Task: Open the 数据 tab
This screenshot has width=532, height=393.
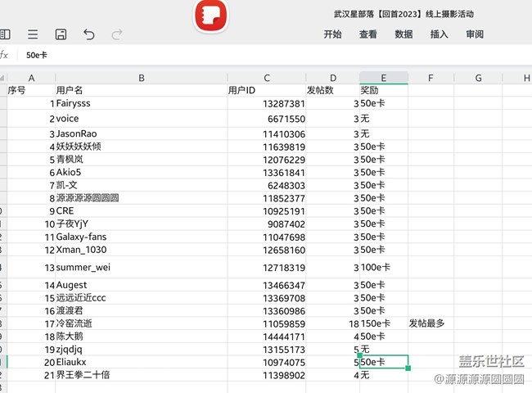Action: 404,34
